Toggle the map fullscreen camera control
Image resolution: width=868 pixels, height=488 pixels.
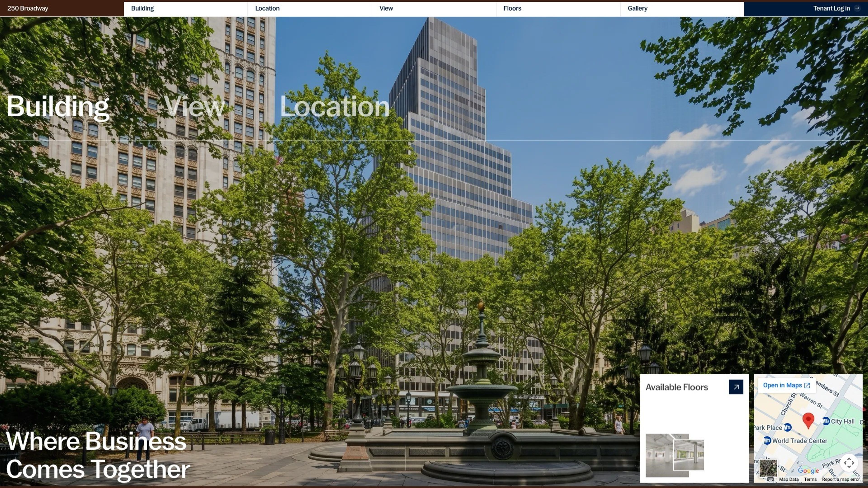pos(849,463)
